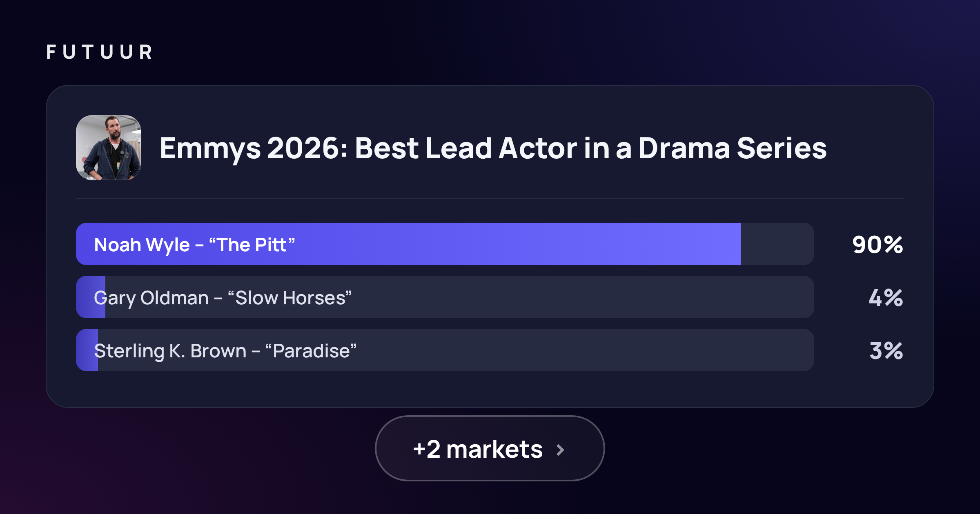Open the +2 markets button

point(490,448)
